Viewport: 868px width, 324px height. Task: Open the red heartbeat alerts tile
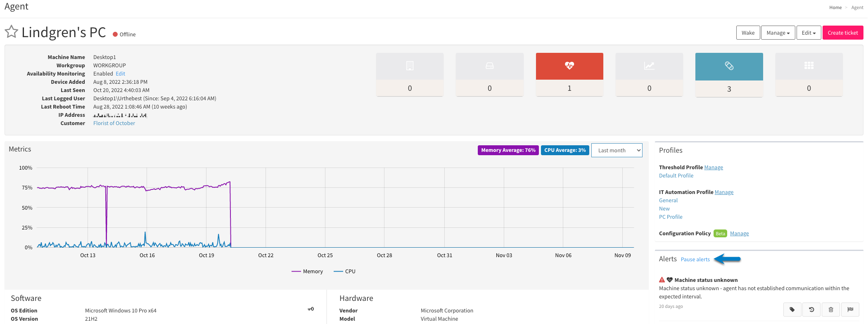(569, 74)
